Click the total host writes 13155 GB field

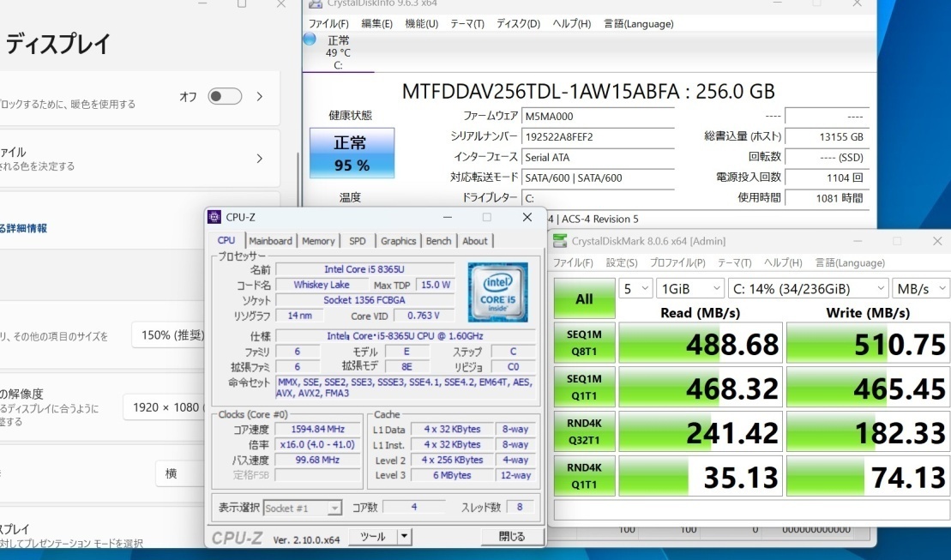pos(827,136)
